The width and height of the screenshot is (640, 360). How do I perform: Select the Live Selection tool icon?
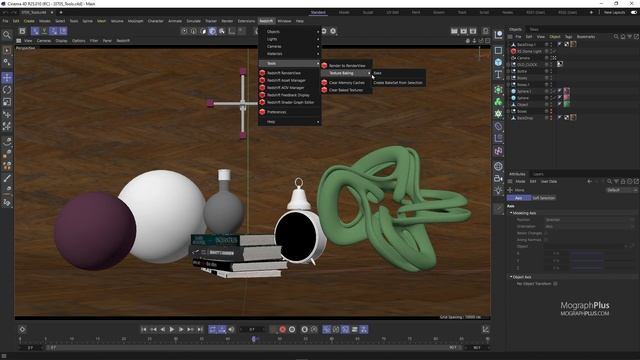pos(7,51)
